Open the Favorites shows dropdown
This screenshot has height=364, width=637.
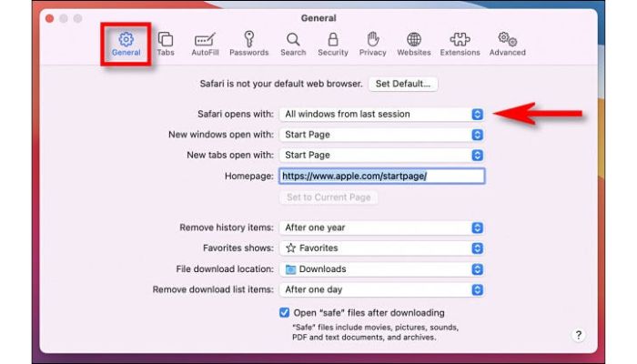pyautogui.click(x=381, y=248)
